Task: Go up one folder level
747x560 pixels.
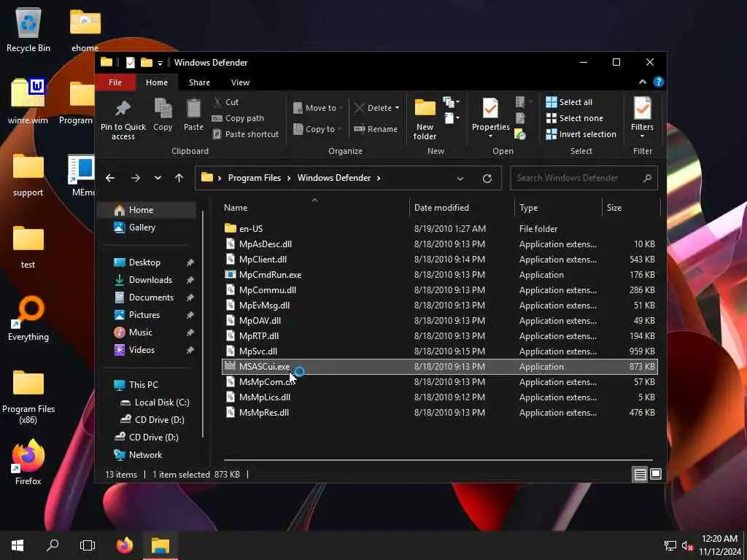Action: [x=179, y=178]
